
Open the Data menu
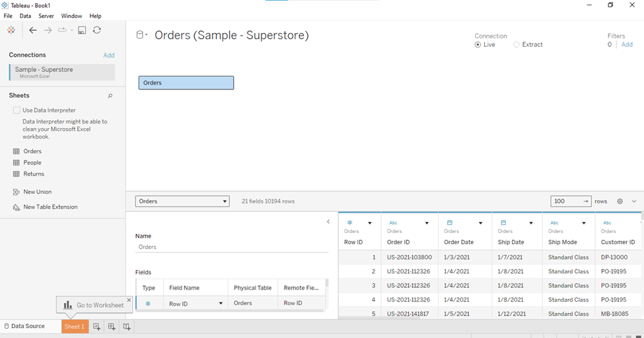[26, 16]
